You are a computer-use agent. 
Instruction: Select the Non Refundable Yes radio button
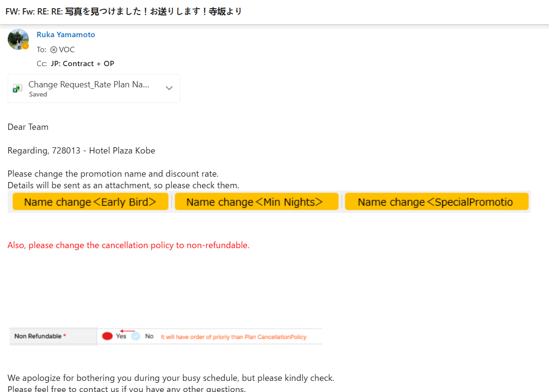tap(107, 336)
